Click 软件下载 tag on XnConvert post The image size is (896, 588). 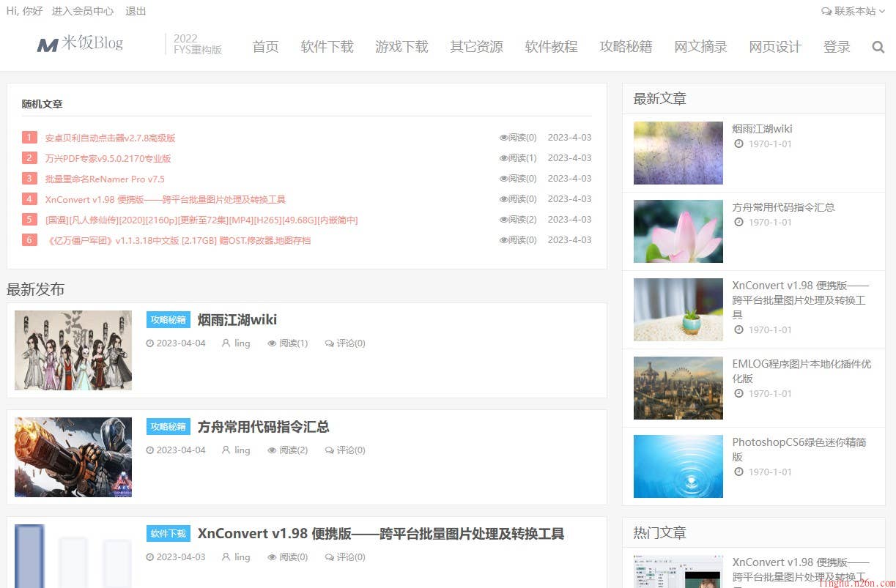(x=168, y=534)
